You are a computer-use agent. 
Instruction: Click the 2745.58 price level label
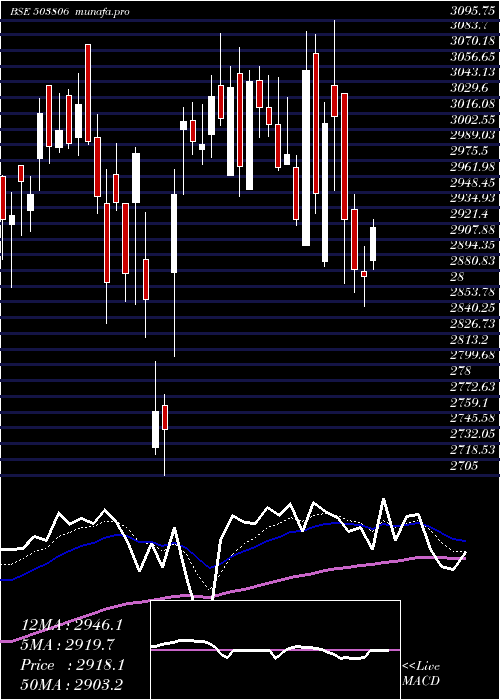tap(473, 418)
